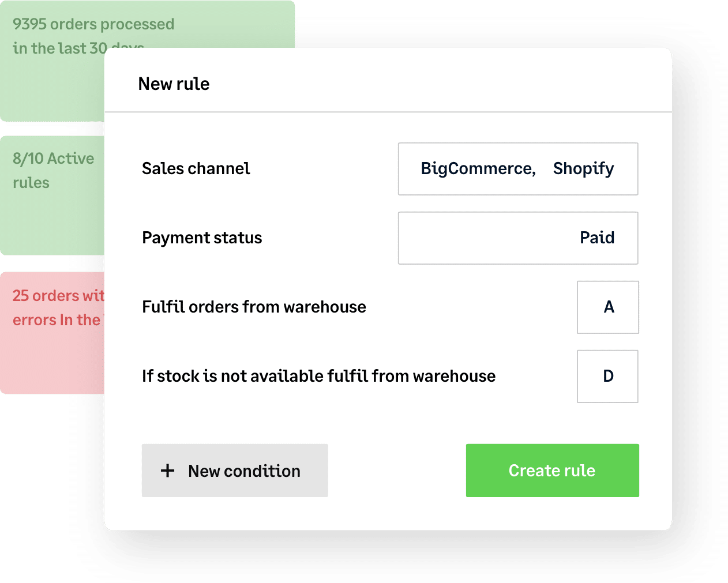
Task: Click the plus icon on New condition
Action: 167,471
